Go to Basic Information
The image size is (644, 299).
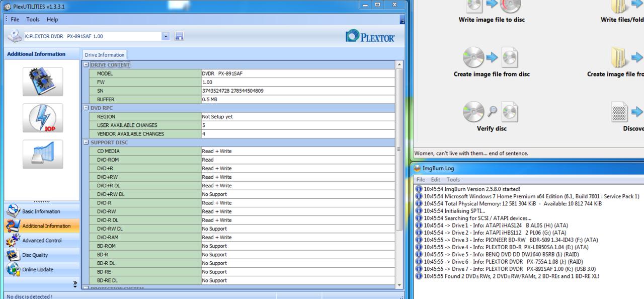coord(41,211)
